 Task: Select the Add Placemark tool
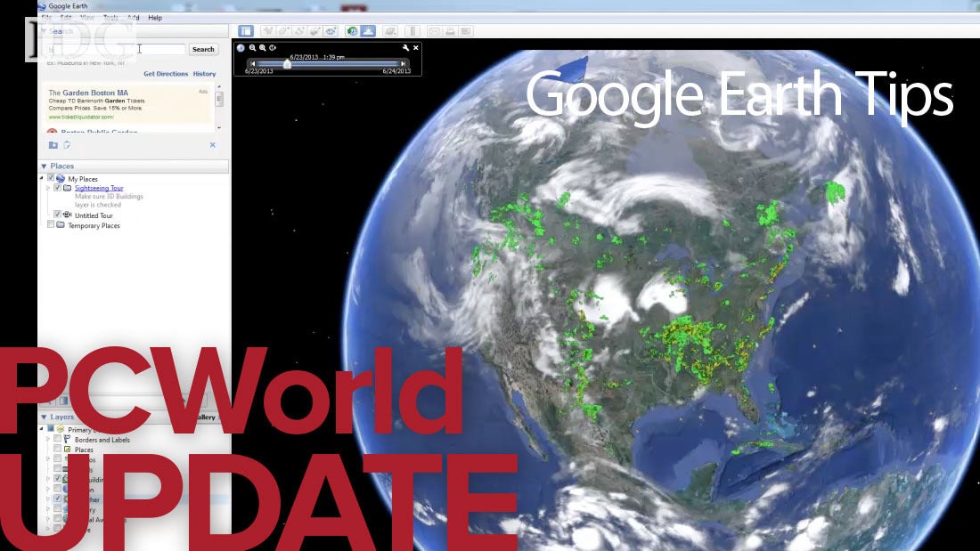coord(267,31)
